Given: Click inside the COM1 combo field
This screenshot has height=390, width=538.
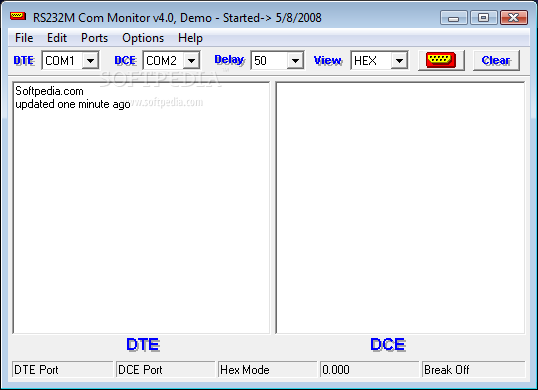Looking at the screenshot, I should click(63, 61).
